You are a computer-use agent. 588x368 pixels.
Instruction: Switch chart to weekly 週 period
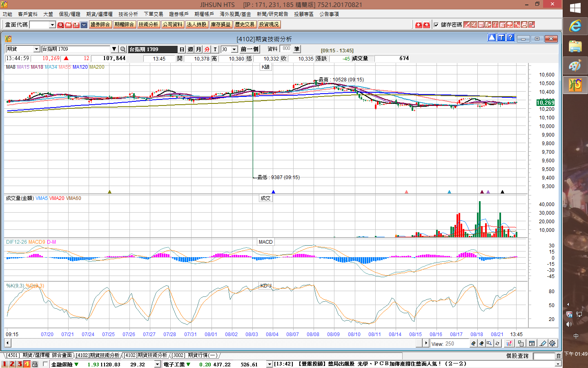tap(190, 49)
